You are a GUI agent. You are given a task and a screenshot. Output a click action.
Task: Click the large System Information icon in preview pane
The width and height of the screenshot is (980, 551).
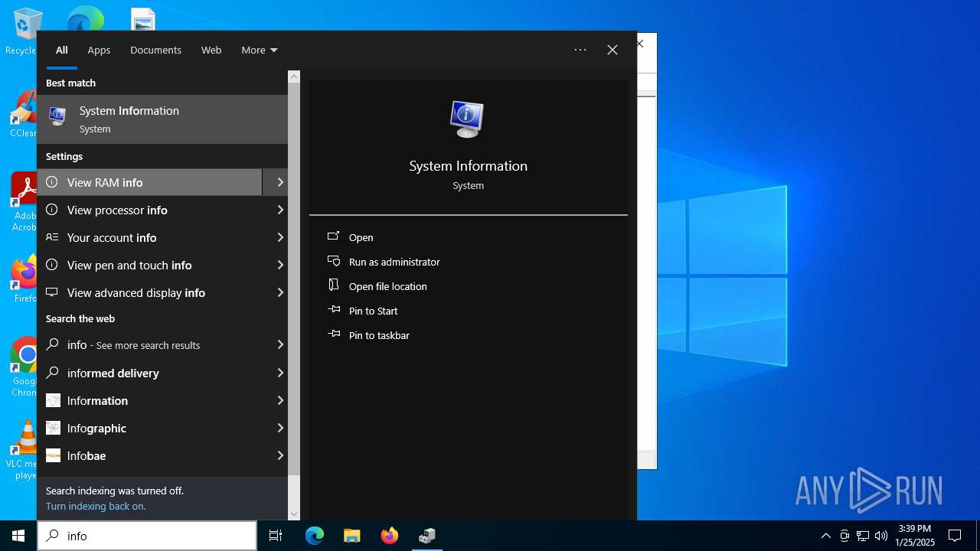tap(467, 119)
